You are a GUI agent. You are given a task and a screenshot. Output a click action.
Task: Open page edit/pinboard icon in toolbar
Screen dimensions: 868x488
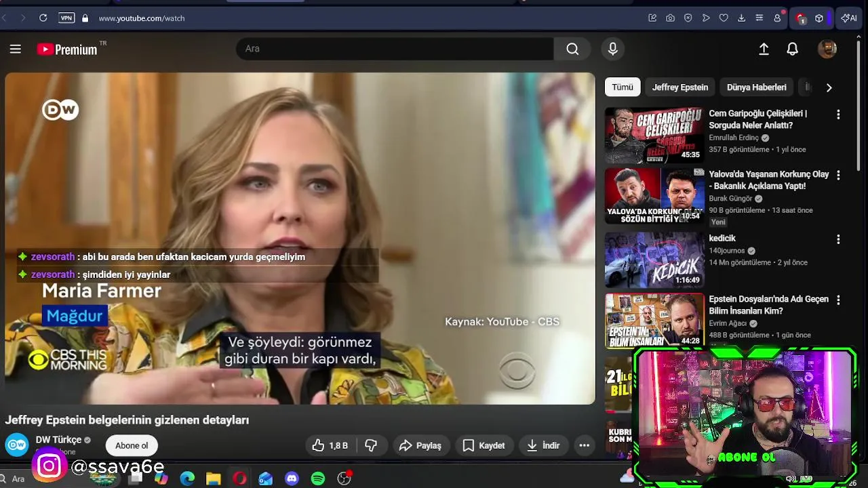pyautogui.click(x=652, y=18)
